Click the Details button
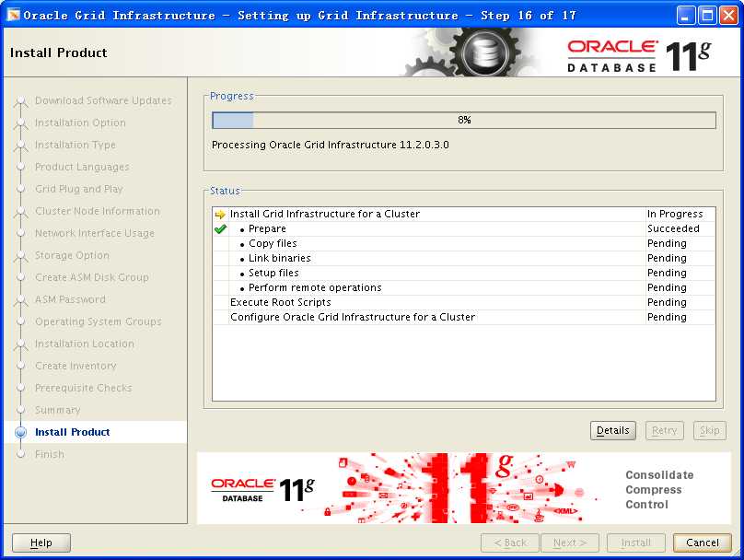Viewport: 744px width, 560px height. click(x=612, y=430)
